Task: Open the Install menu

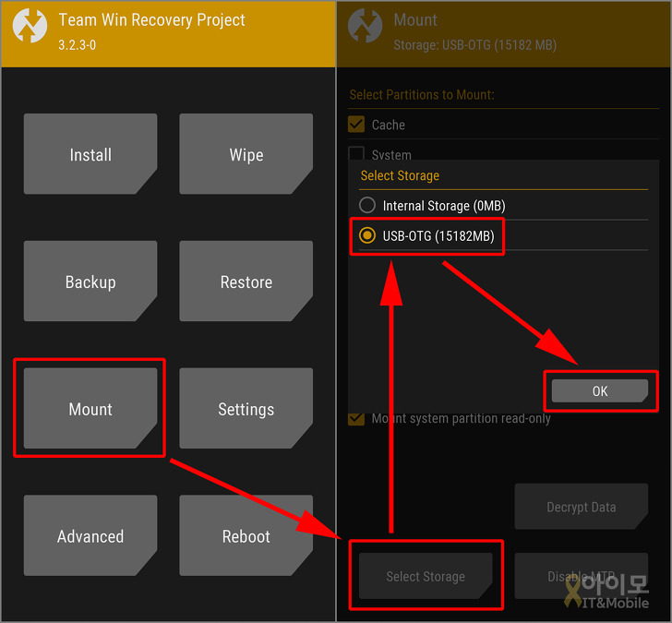Action: coord(90,154)
